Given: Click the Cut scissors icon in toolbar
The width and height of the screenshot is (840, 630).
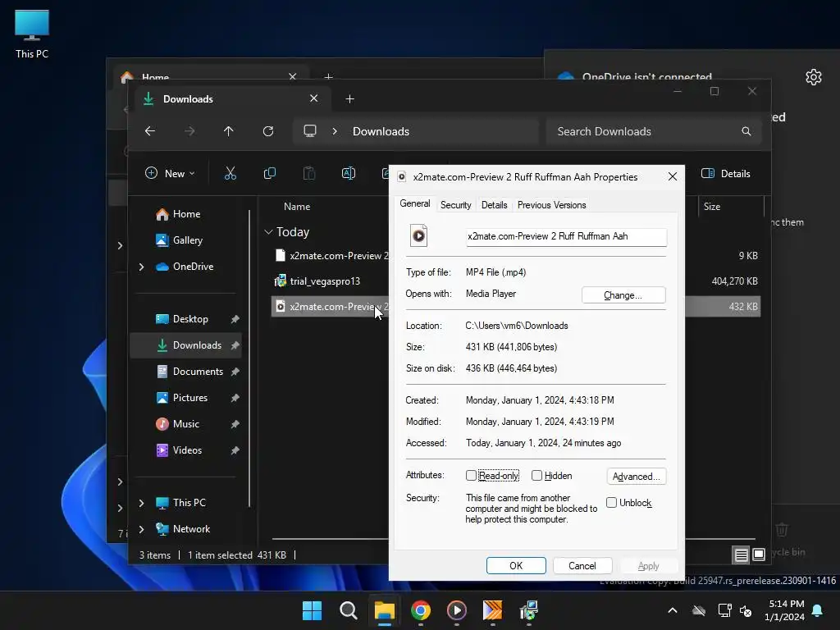Looking at the screenshot, I should [230, 173].
